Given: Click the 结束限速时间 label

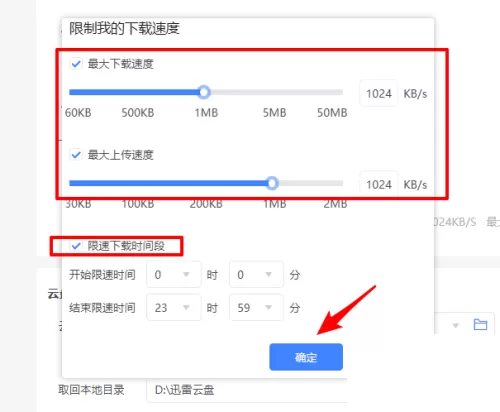Looking at the screenshot, I should click(102, 307).
